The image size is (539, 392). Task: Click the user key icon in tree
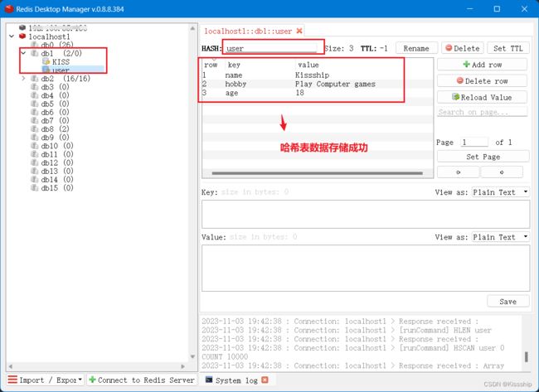click(x=46, y=70)
